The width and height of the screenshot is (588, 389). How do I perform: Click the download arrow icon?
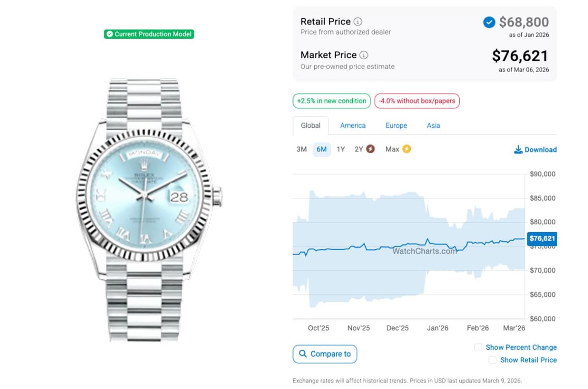[x=518, y=149]
